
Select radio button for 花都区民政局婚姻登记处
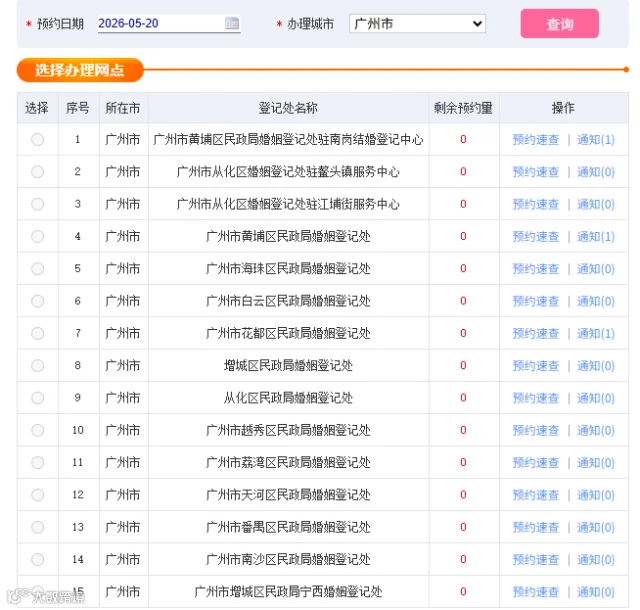pyautogui.click(x=38, y=334)
